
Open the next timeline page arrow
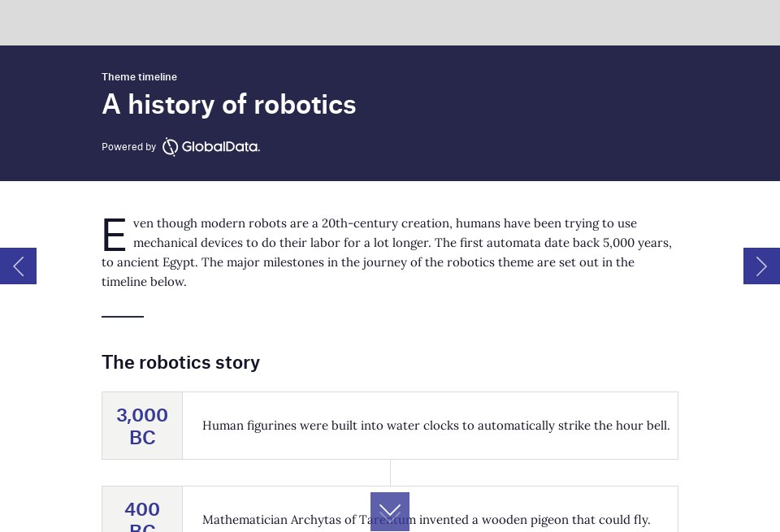pyautogui.click(x=761, y=266)
